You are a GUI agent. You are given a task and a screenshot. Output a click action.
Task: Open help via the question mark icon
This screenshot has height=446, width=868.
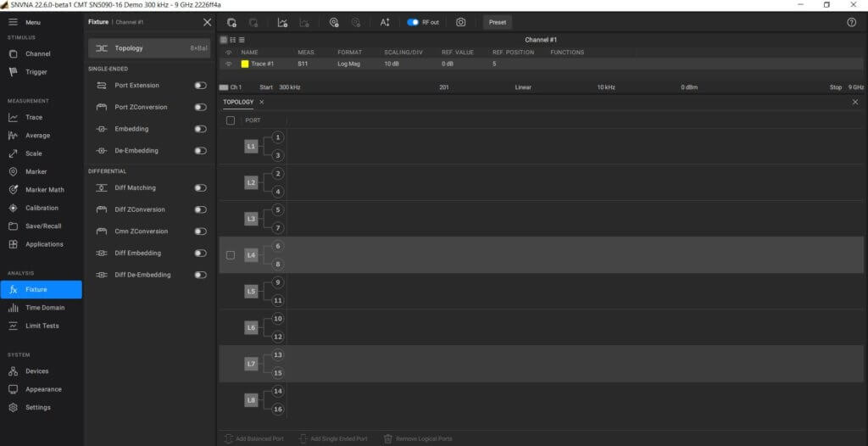(851, 23)
